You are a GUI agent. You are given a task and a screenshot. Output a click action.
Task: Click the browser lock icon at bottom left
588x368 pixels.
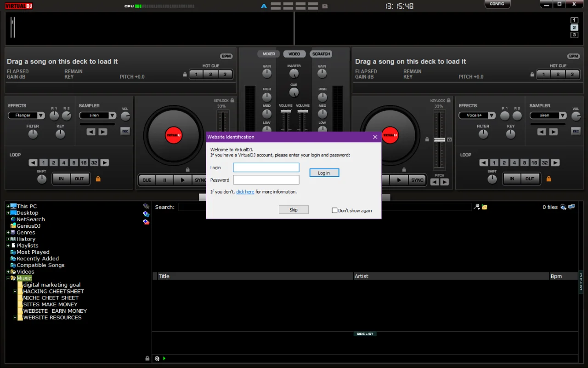(147, 358)
